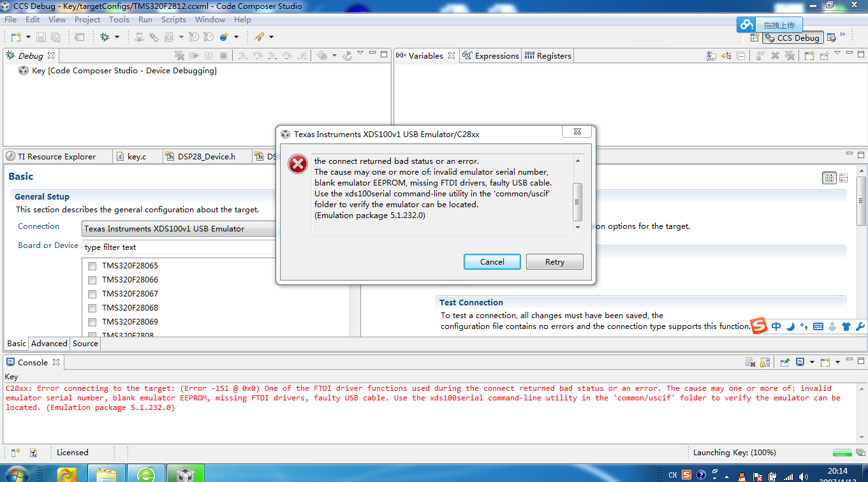Click Display Selected Console monitor icon

tap(800, 362)
